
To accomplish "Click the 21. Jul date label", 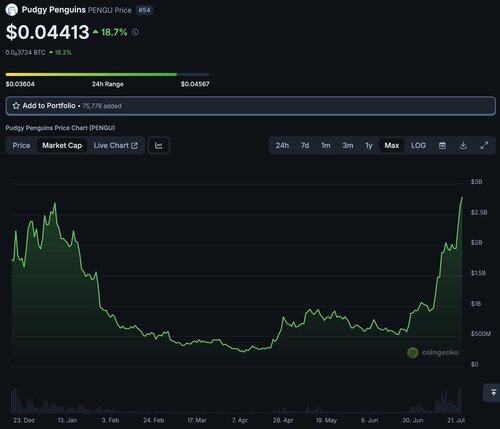I will click(x=456, y=420).
